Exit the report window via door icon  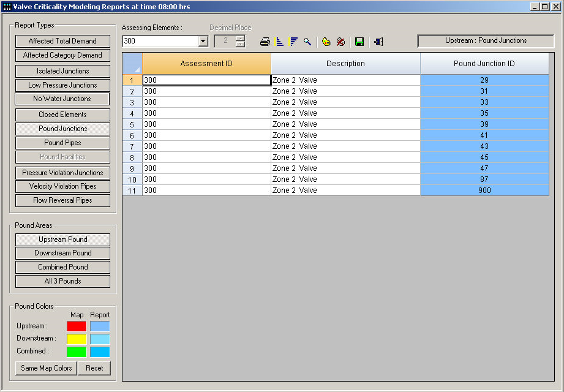point(378,42)
